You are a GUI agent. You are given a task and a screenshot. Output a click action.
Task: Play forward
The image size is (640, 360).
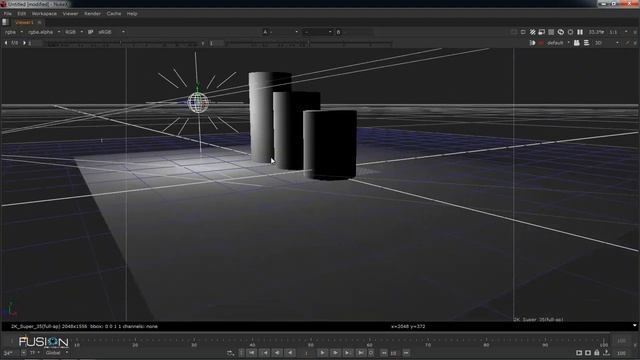point(322,353)
